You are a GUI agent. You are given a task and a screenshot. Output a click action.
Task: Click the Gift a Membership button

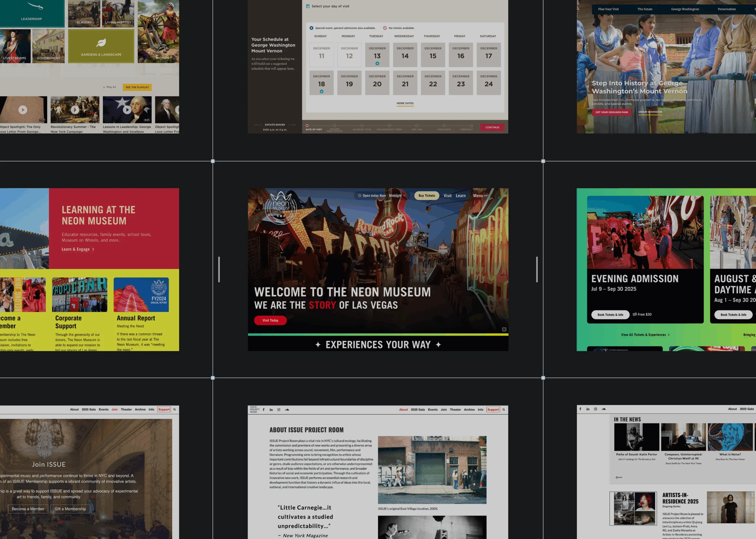pyautogui.click(x=70, y=509)
